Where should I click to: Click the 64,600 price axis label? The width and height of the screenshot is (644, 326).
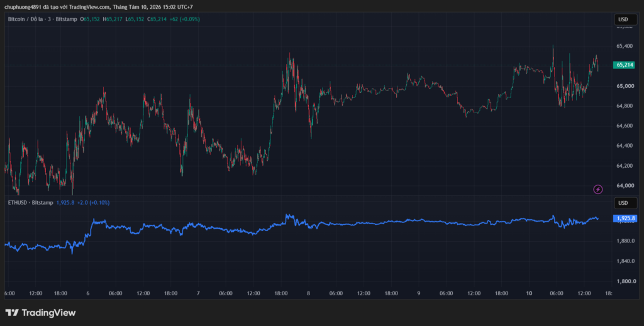click(625, 126)
